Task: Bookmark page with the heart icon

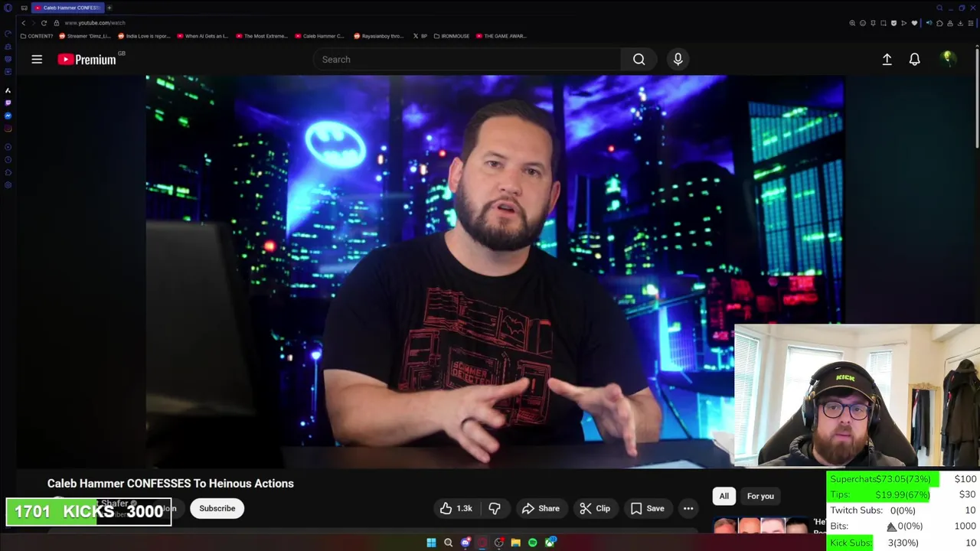Action: [x=914, y=23]
